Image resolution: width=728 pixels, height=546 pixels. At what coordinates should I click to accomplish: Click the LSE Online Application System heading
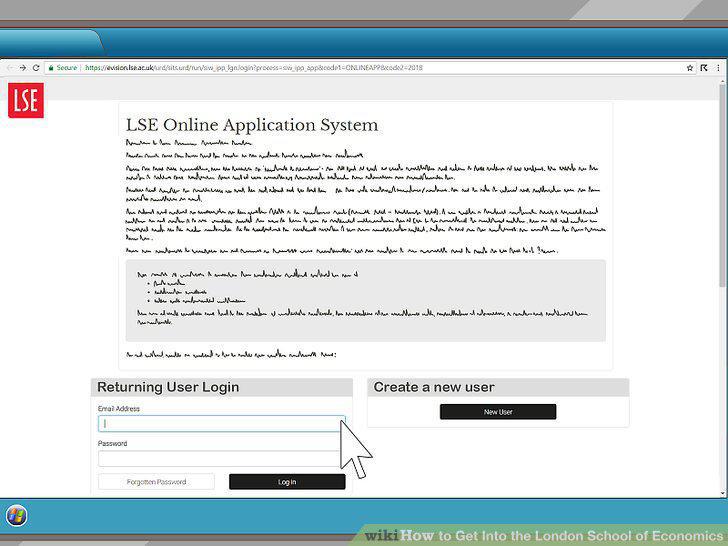pos(252,125)
